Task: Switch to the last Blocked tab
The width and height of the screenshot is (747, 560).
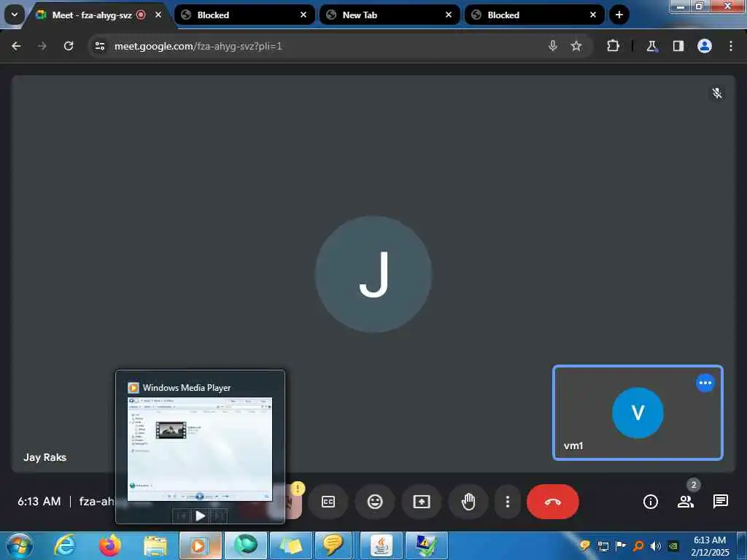Action: tap(534, 15)
